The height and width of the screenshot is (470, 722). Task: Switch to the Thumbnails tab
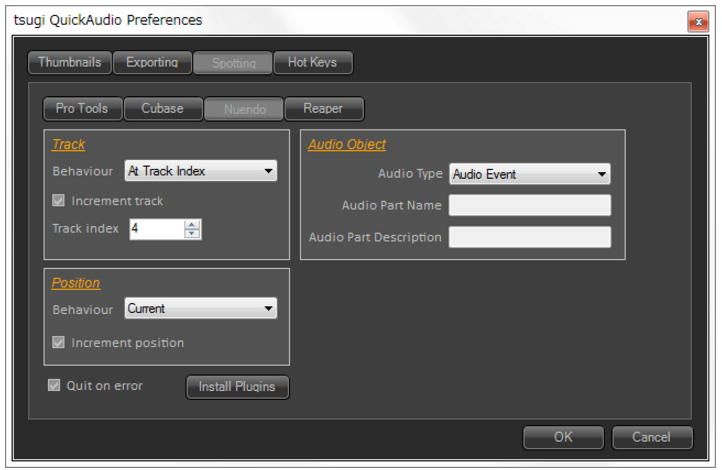[x=70, y=63]
